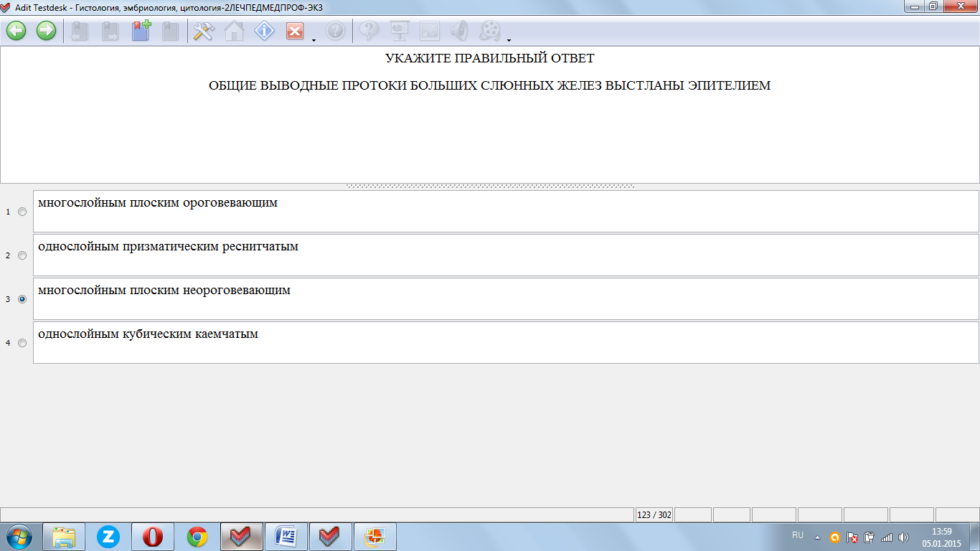Select radio button for answer 4

22,343
